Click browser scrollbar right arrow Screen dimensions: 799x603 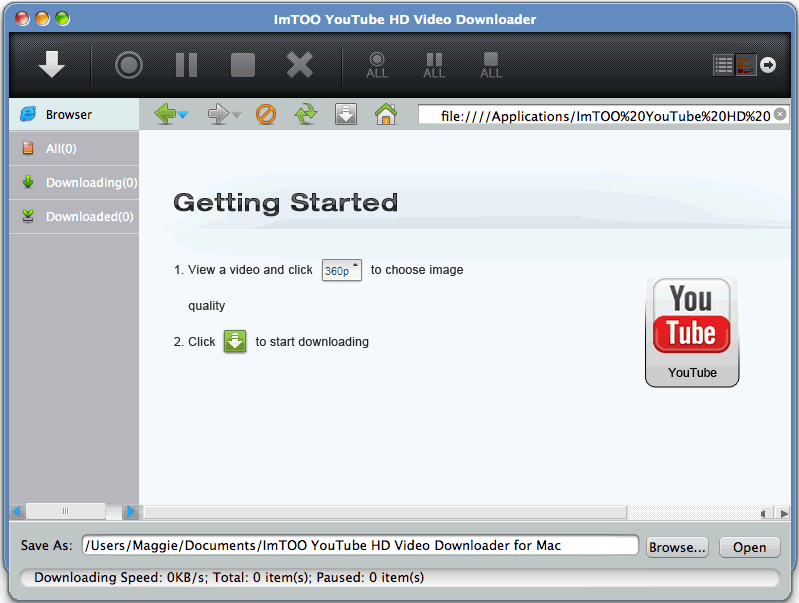tap(783, 513)
